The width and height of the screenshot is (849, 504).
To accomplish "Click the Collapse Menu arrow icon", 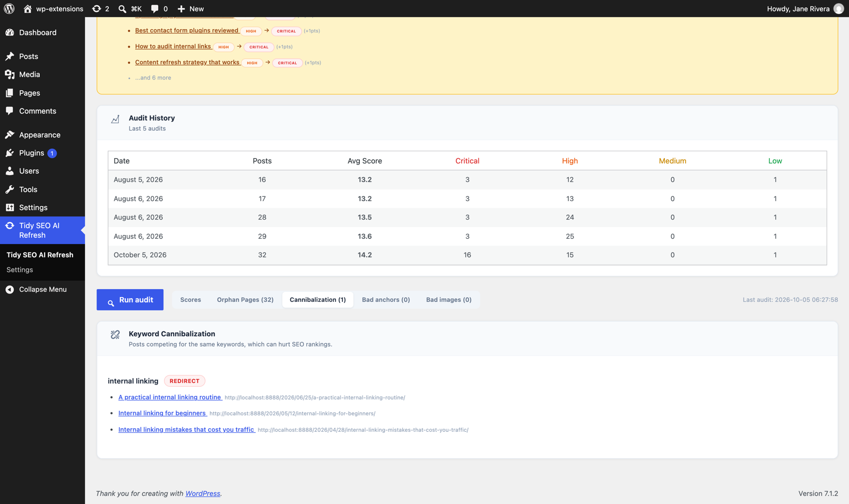I will click(10, 289).
